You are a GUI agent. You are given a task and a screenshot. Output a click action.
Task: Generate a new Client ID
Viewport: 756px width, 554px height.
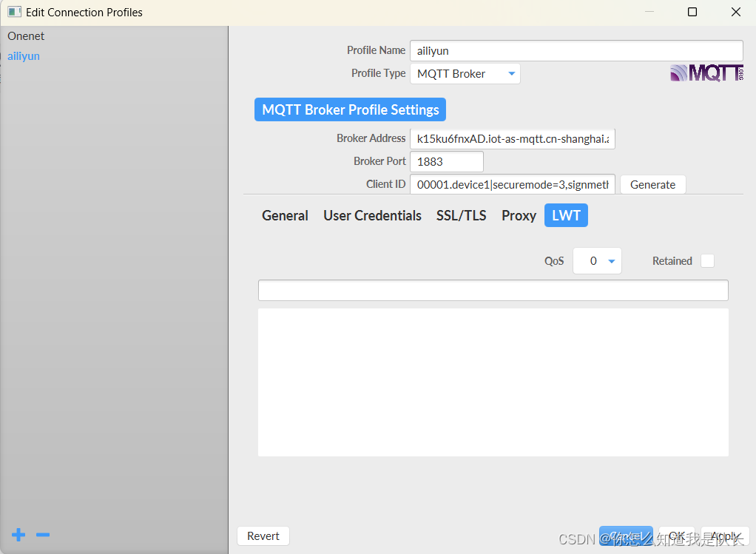coord(652,184)
